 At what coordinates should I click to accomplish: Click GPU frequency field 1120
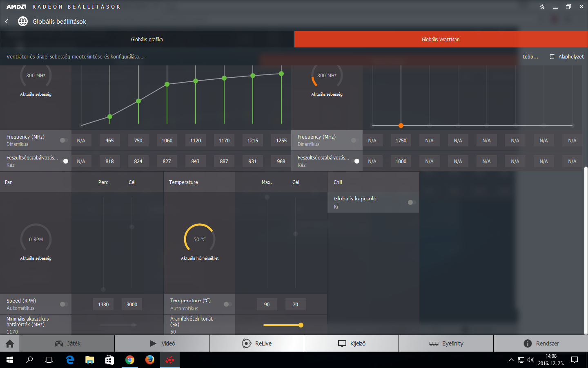point(195,140)
